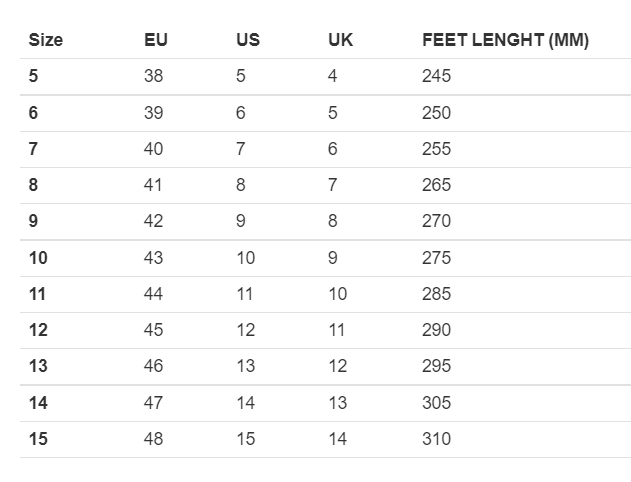This screenshot has height=482, width=631.
Task: Select the size 6 row label
Action: coord(33,113)
